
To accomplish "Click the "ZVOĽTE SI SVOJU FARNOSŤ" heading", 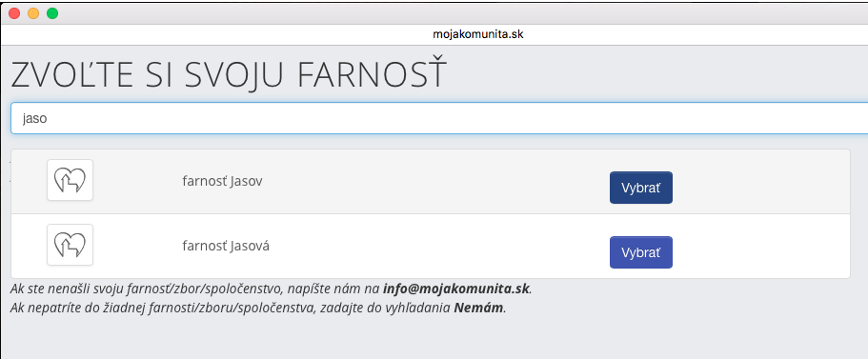I will 228,74.
